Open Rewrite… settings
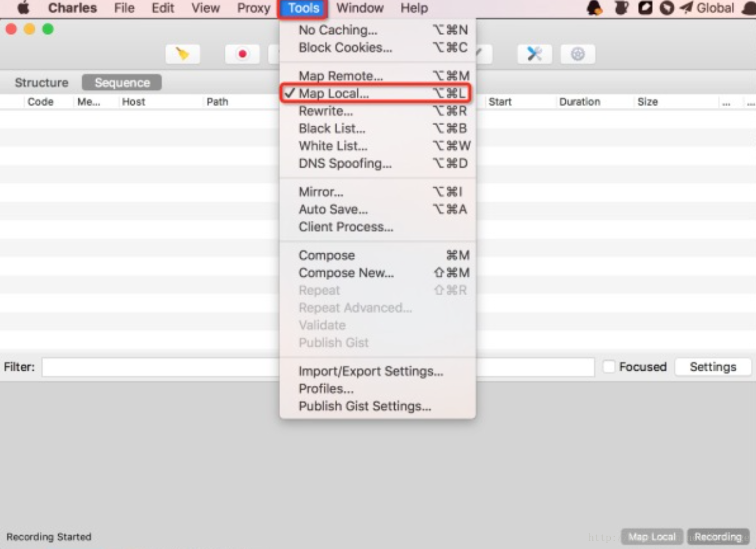The width and height of the screenshot is (756, 549). point(377,111)
